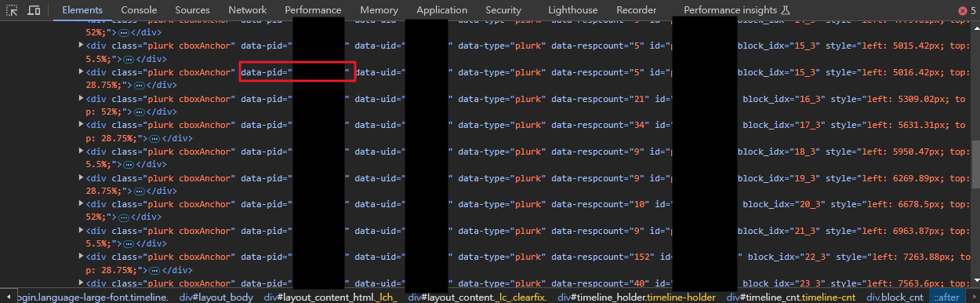Viewport: 980px width, 303px height.
Task: Click the data-respcount="10" attribute
Action: [x=601, y=203]
